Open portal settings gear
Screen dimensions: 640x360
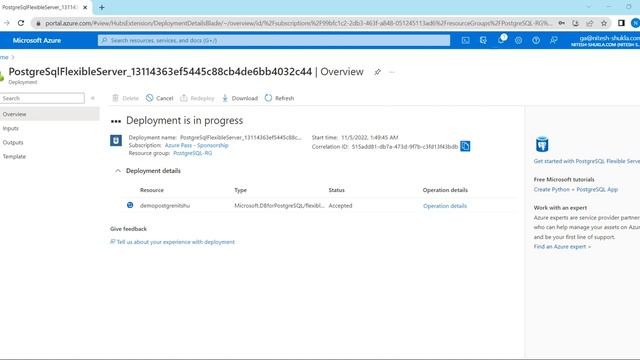[x=518, y=40]
